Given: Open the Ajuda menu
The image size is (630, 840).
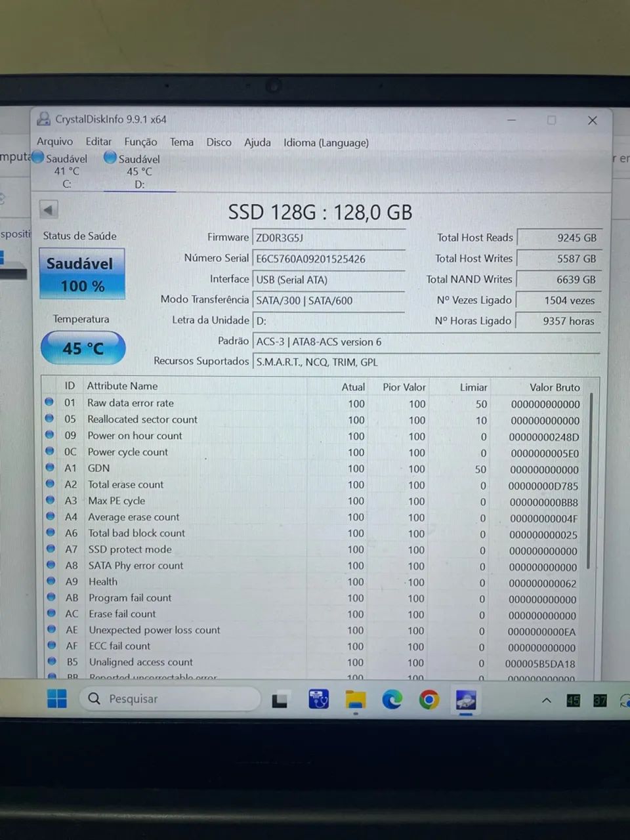Looking at the screenshot, I should [257, 142].
